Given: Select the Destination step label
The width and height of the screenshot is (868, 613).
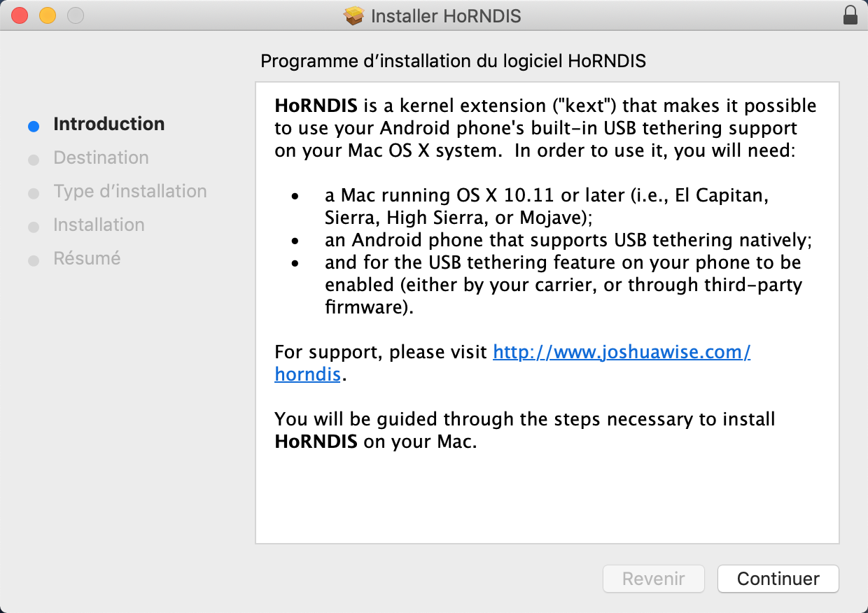Looking at the screenshot, I should [101, 158].
